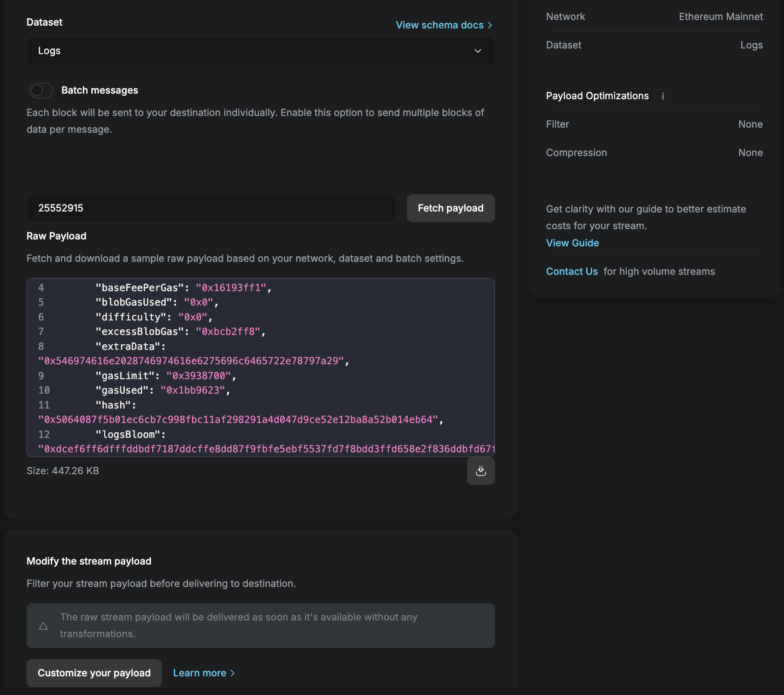The height and width of the screenshot is (695, 784).
Task: Click the Contact Us link
Action: (x=572, y=272)
